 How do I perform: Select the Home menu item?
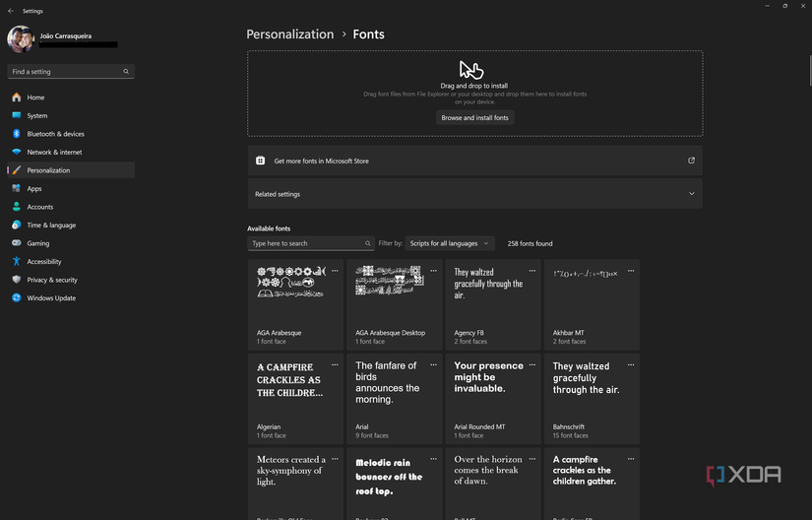[x=71, y=97]
